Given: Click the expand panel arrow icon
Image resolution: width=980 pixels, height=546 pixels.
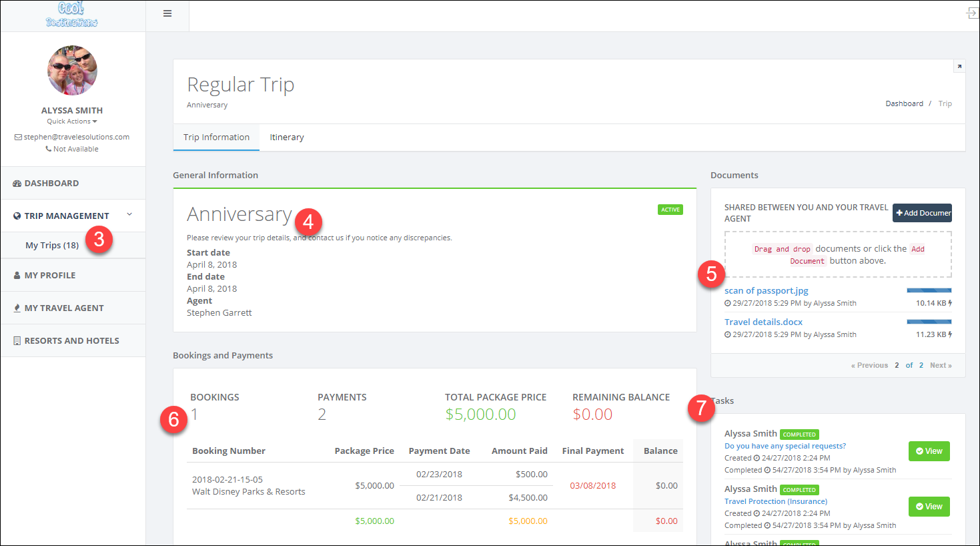Looking at the screenshot, I should pos(959,66).
